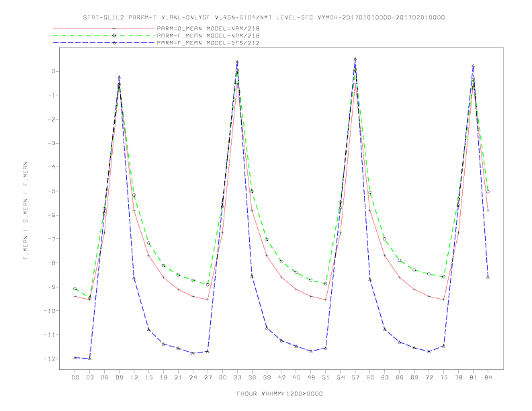Click y-axis tick label -8

pos(51,263)
